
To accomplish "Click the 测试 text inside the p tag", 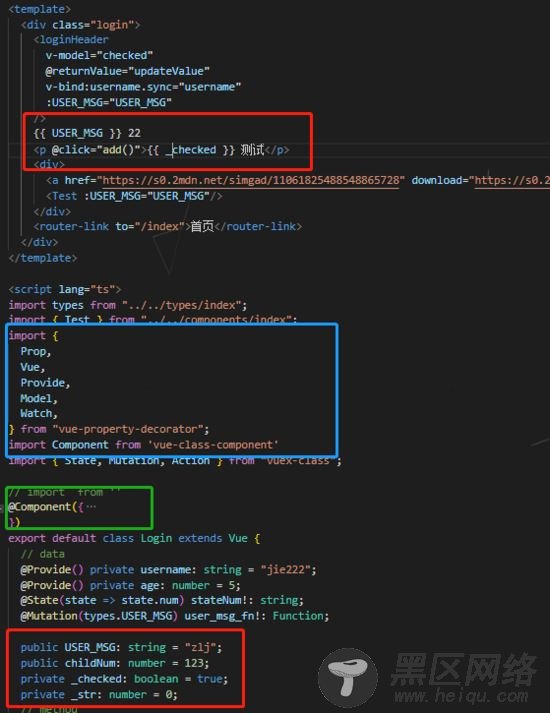I will click(x=252, y=150).
